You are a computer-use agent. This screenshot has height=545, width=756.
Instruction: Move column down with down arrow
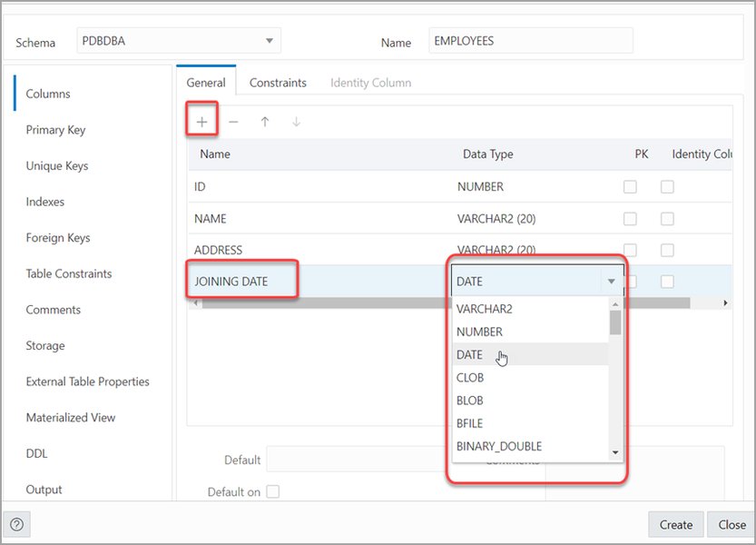[x=296, y=122]
